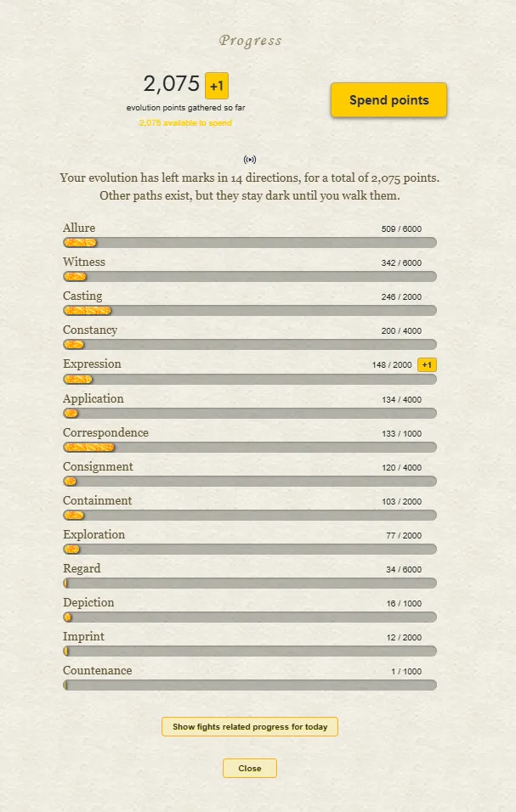
Task: Click the broadcast signal icon above summary
Action: click(250, 160)
